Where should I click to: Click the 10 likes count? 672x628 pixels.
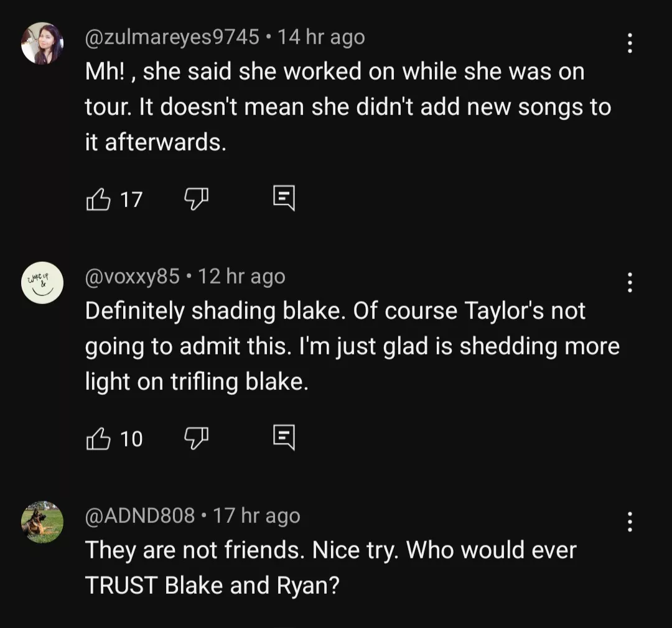131,440
